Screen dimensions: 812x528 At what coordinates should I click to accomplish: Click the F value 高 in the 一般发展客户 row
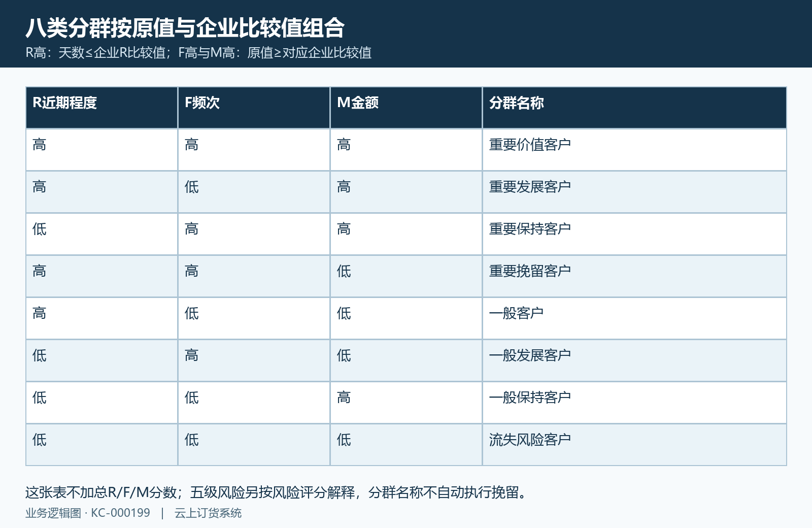point(191,355)
